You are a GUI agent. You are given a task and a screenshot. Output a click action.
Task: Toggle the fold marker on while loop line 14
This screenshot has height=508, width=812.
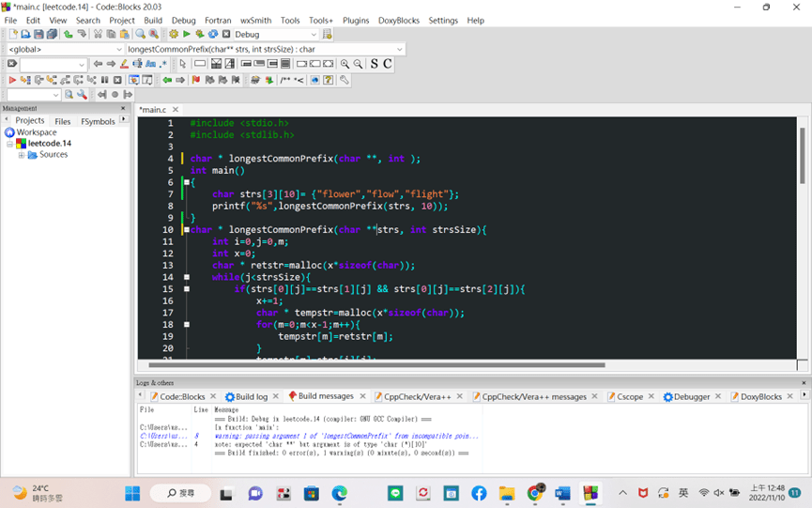[x=187, y=277]
